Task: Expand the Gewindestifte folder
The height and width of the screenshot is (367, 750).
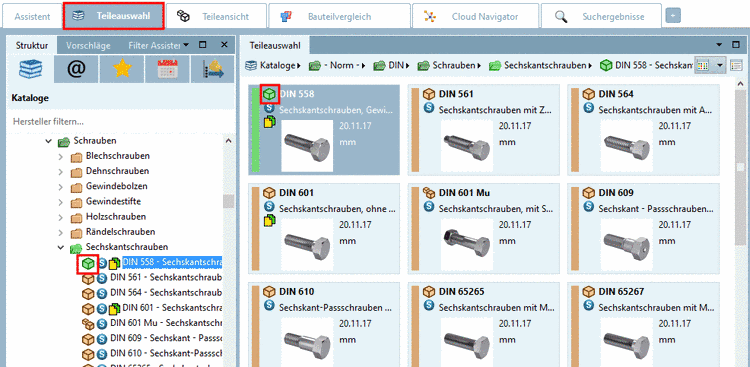Action: [61, 202]
